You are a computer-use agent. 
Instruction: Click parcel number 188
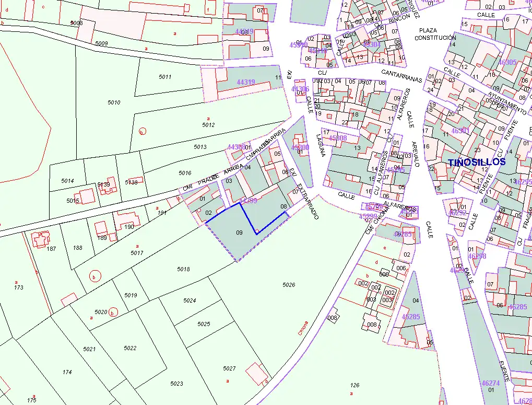tap(78, 248)
